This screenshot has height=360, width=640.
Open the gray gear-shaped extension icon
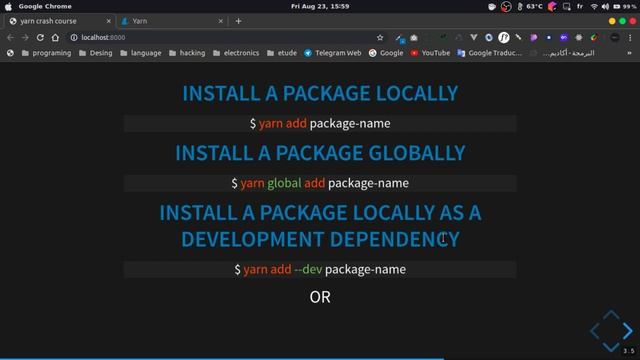coord(579,38)
